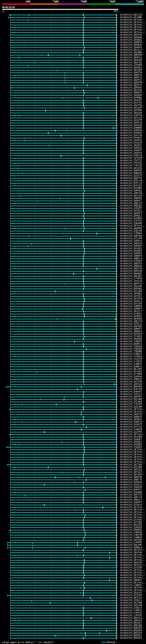Click the 357 query length label
Image resolution: width=146 pixels, height=644 pixels.
pyautogui.click(x=115, y=11)
